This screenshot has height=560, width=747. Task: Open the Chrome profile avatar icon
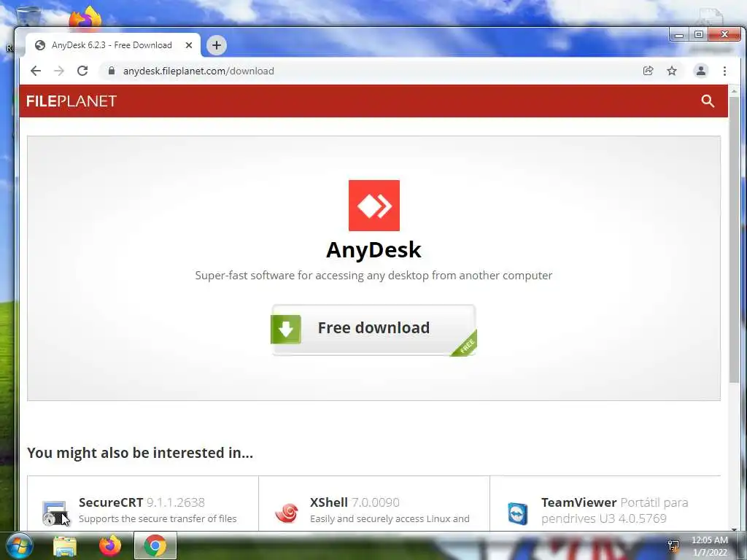click(x=701, y=71)
